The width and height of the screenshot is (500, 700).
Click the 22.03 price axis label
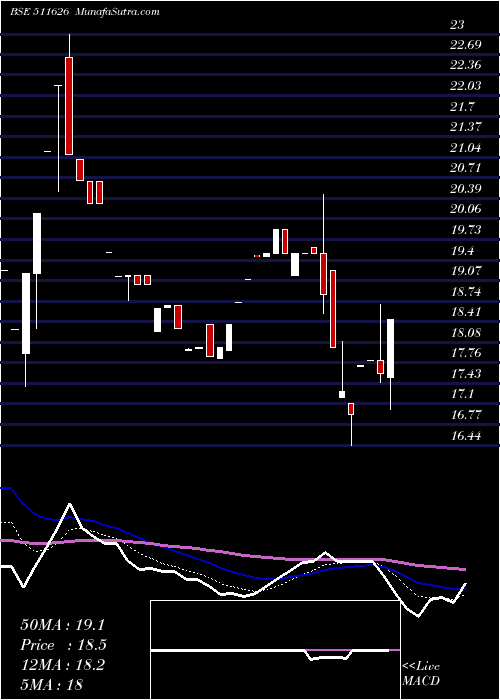(x=466, y=86)
